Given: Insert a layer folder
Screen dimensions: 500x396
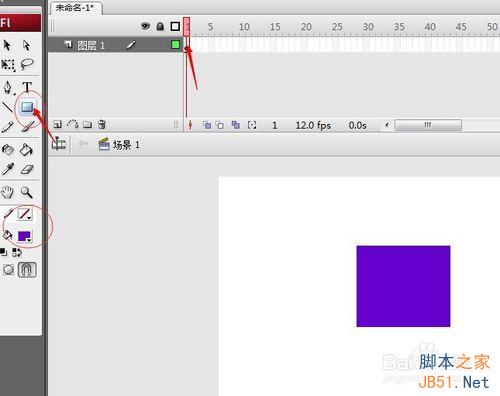Looking at the screenshot, I should [87, 125].
